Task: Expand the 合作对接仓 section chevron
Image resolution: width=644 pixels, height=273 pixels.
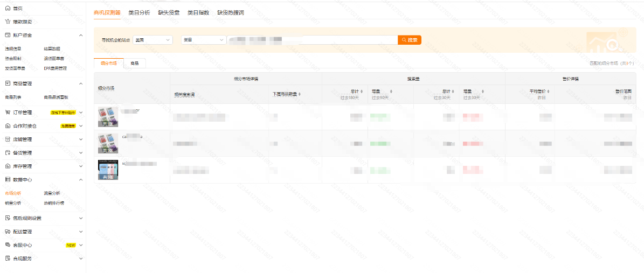Action: point(81,125)
